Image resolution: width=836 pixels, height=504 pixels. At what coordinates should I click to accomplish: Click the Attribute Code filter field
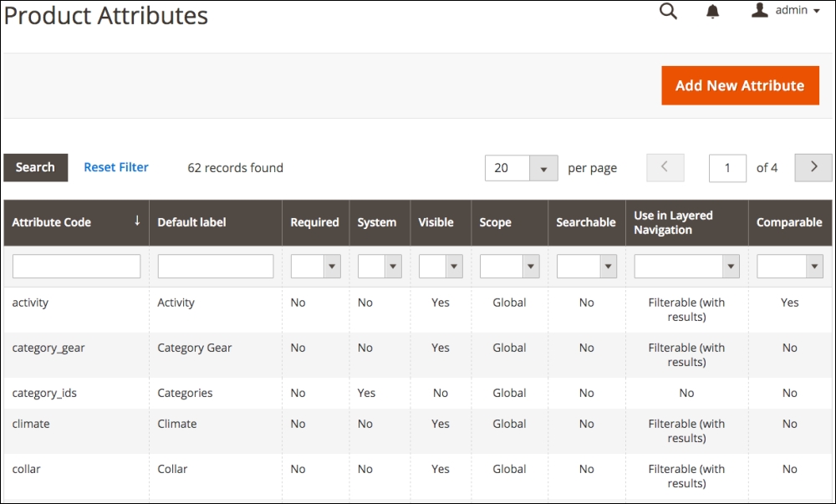pos(76,267)
